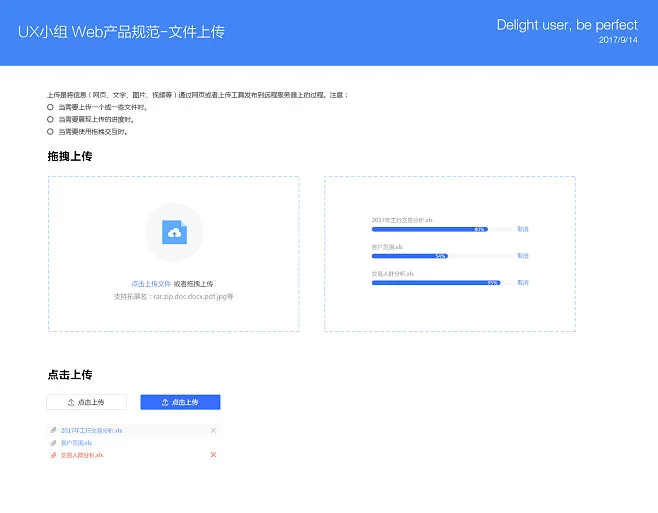Click the date 2017/9/14 in header

tap(618, 40)
